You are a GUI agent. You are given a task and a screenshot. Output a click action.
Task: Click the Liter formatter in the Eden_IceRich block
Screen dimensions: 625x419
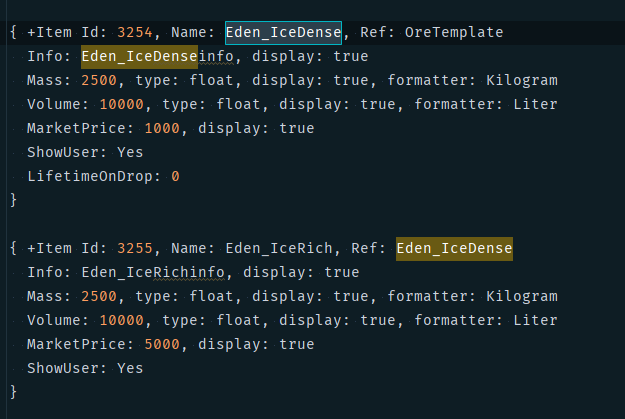click(534, 320)
